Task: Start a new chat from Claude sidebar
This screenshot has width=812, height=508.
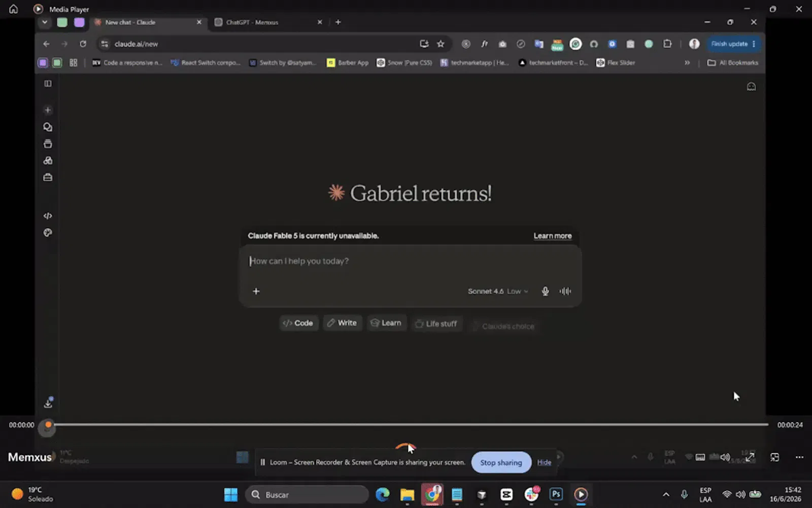Action: tap(48, 110)
